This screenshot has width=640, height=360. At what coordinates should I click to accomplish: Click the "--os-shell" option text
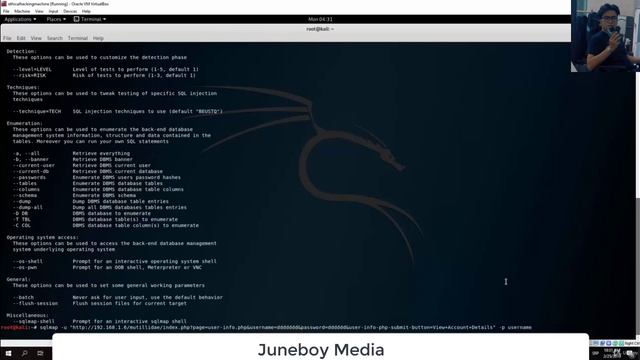click(27, 262)
